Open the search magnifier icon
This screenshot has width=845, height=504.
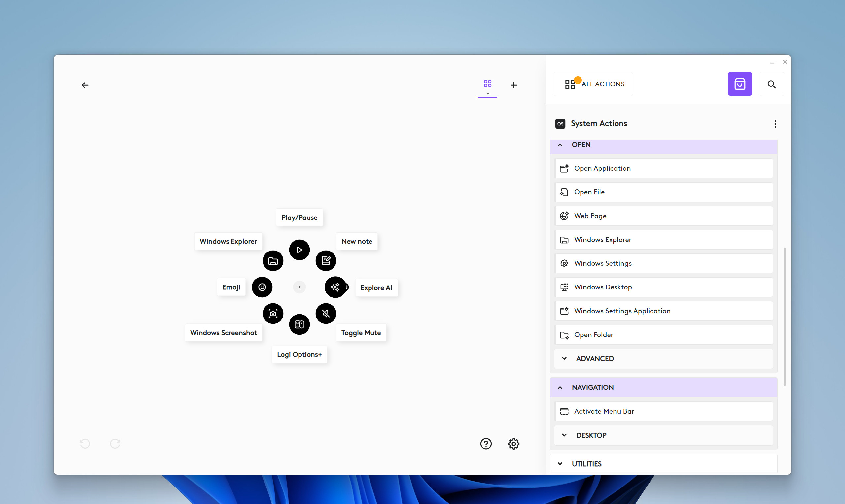[x=772, y=84]
